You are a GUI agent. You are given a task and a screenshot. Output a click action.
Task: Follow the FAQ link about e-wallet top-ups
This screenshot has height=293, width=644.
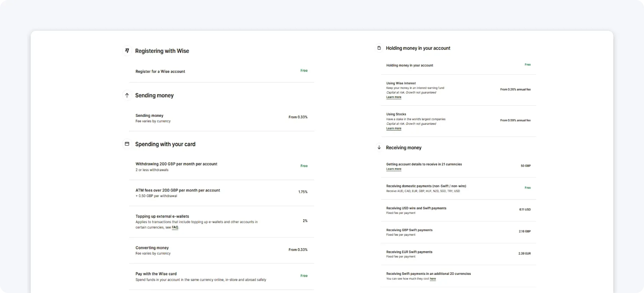(175, 227)
